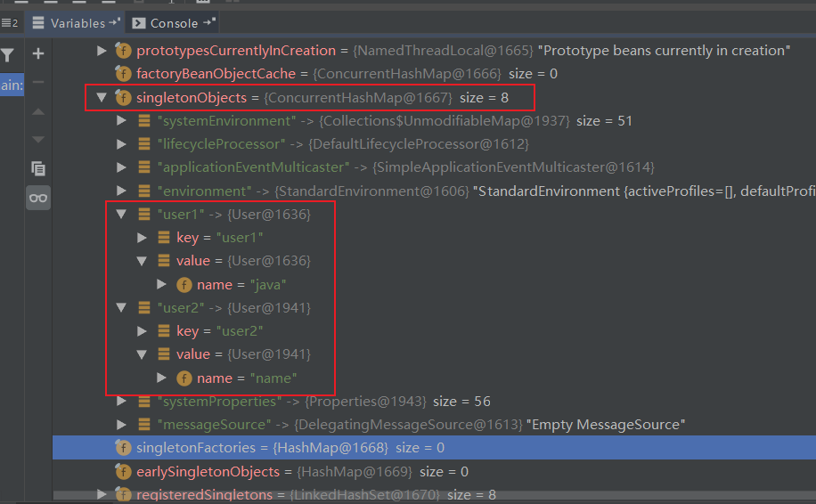Click the Variables tab list icon
The height and width of the screenshot is (504, 816).
pos(38,23)
